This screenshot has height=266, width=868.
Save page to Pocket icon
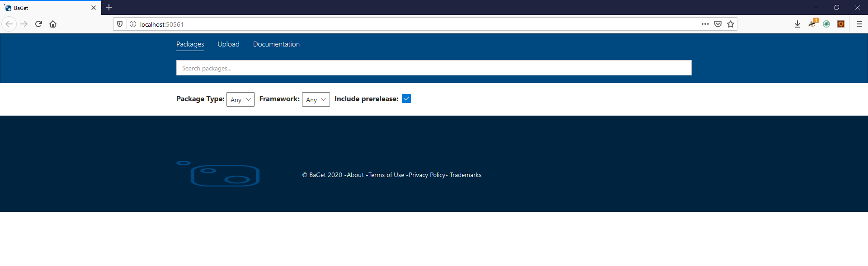(718, 24)
